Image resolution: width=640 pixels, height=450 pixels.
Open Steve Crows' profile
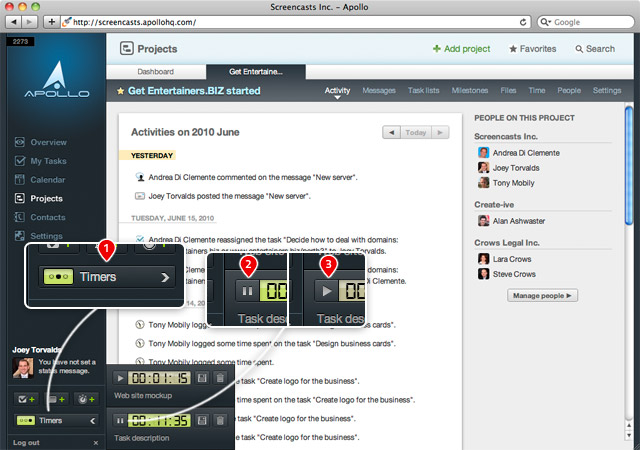(x=514, y=274)
